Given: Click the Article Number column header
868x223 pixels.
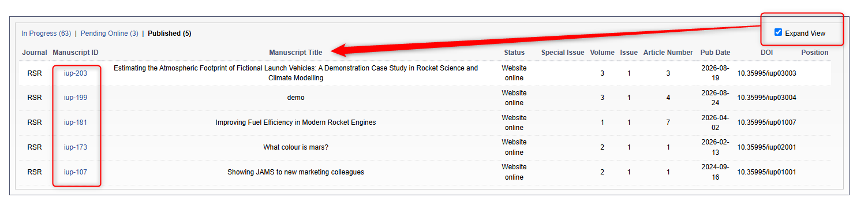Looking at the screenshot, I should (668, 53).
